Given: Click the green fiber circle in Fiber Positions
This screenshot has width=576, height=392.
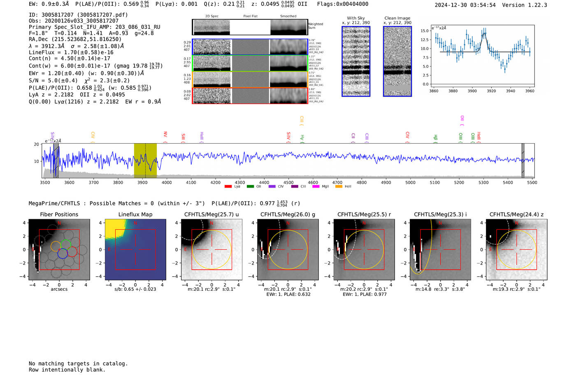Looking at the screenshot, I should [66, 245].
